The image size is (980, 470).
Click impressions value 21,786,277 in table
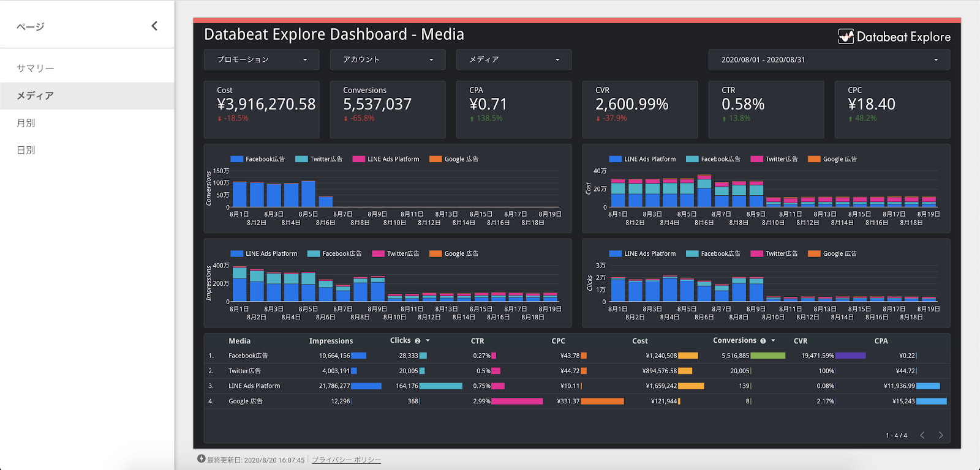[x=334, y=386]
